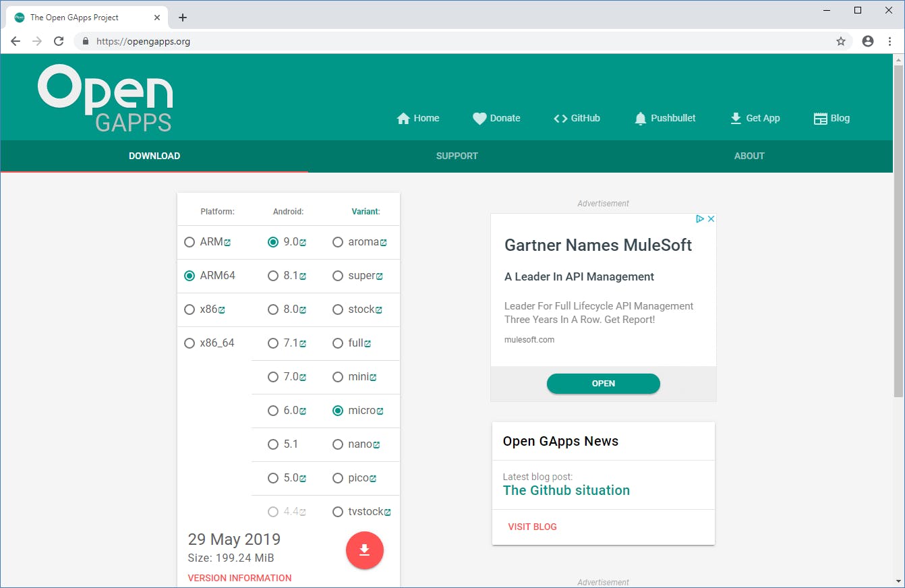
Task: Click the AdChoices info icon on the ad
Action: click(700, 218)
